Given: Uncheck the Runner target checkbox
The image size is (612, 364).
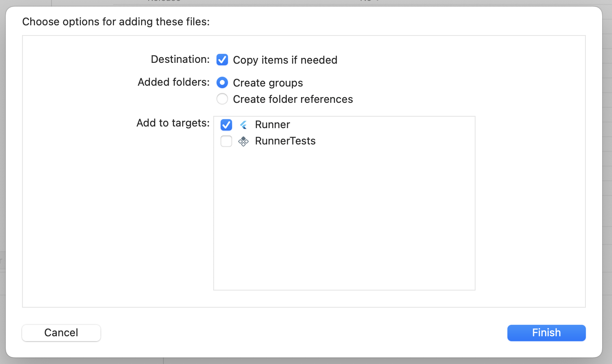Looking at the screenshot, I should click(x=226, y=125).
